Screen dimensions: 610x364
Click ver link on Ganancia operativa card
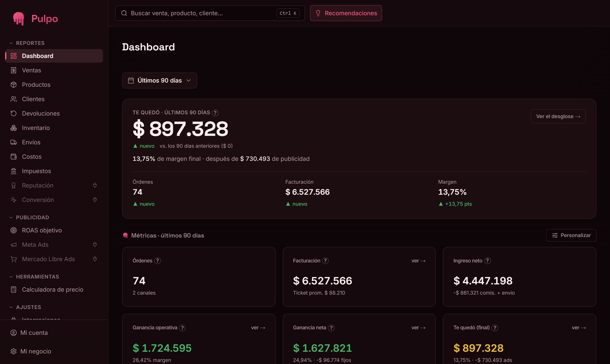point(258,328)
